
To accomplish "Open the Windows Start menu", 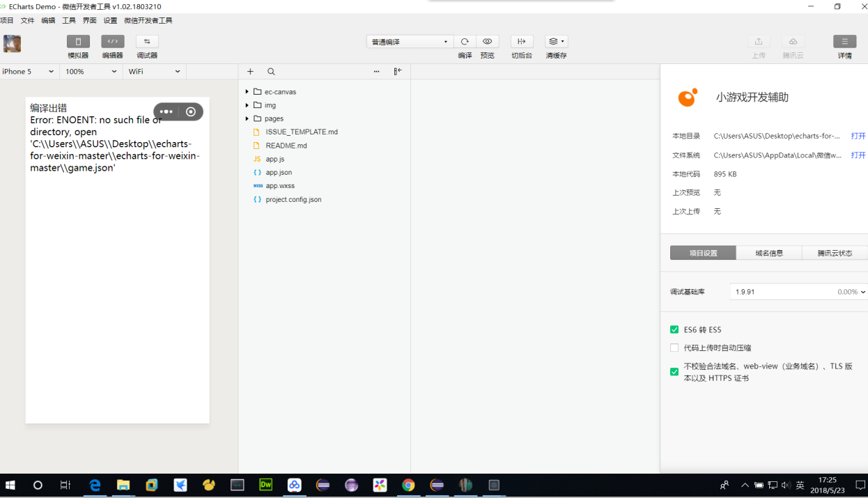I will [x=11, y=485].
